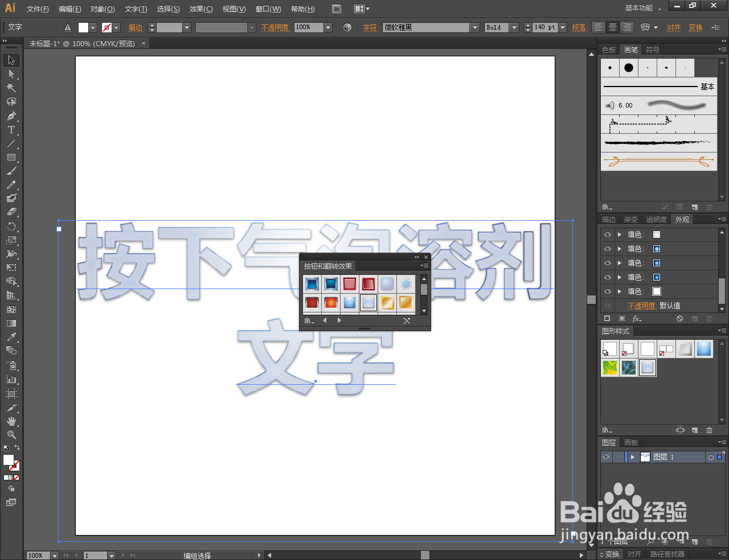Open the 基本功能 workspace switcher

643,8
